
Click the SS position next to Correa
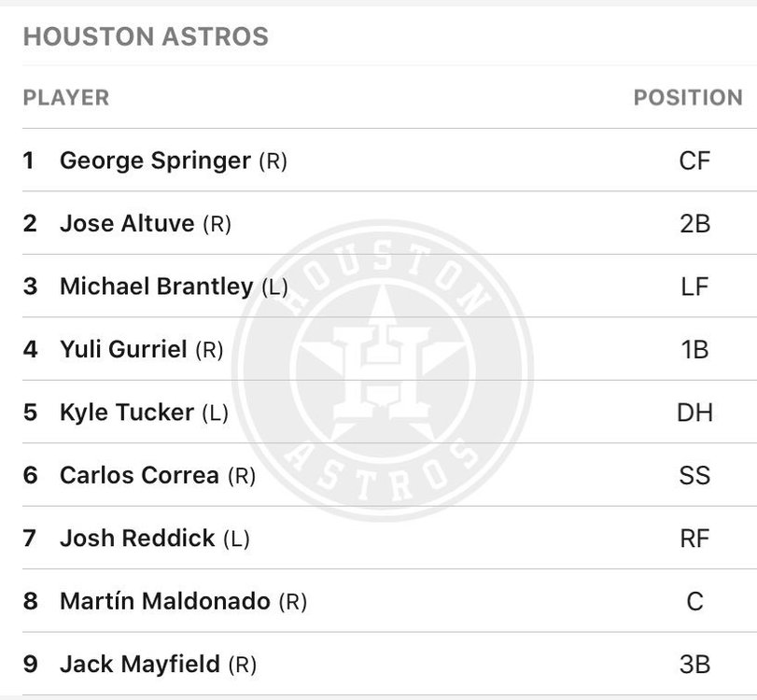pyautogui.click(x=694, y=475)
